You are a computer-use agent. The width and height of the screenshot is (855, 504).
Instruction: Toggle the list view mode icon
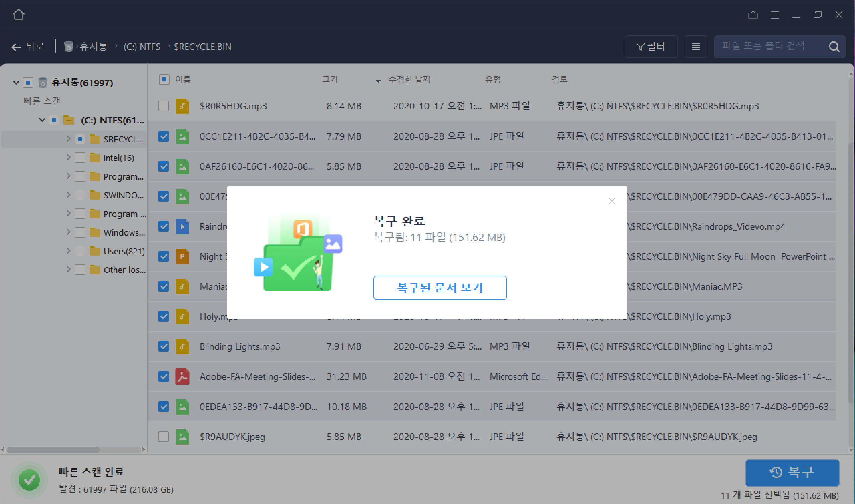(x=696, y=46)
